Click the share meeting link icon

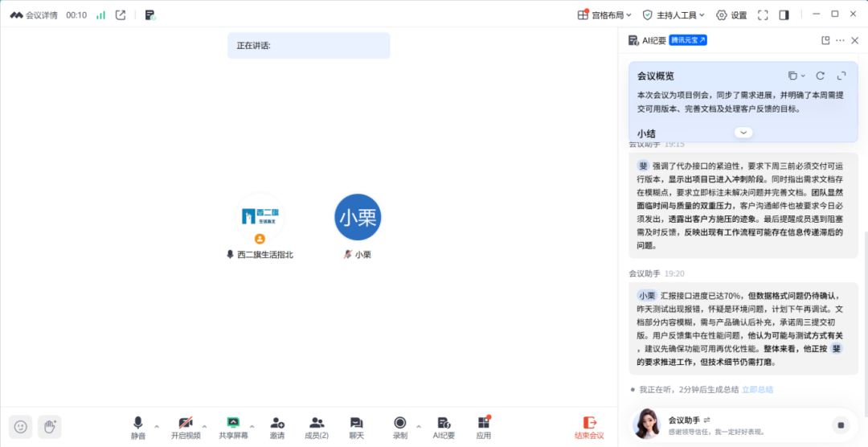coord(121,15)
